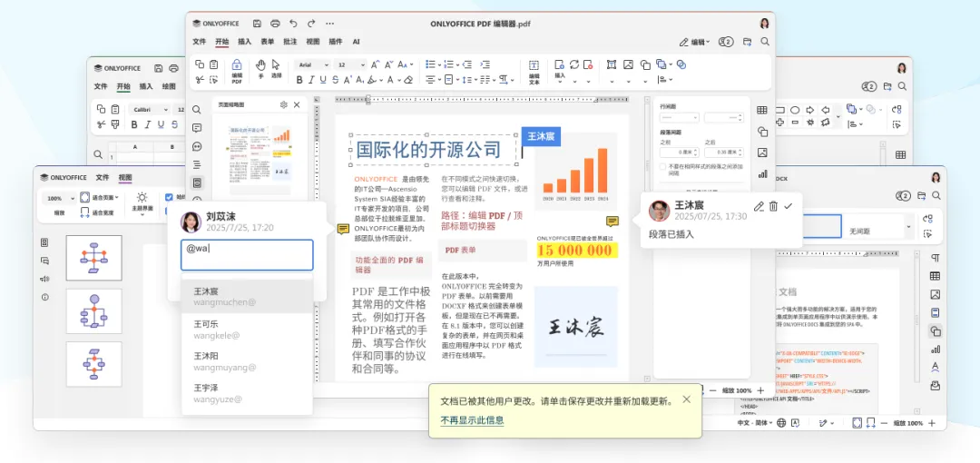The image size is (980, 463).
Task: Open the 文件 menu in PDF editor
Action: coord(200,42)
